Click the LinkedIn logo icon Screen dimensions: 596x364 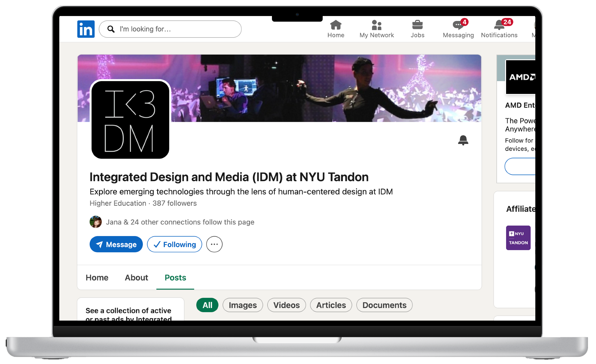tap(86, 29)
